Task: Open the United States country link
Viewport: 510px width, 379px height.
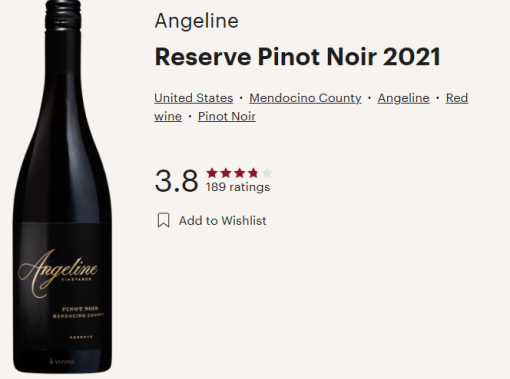Action: click(194, 98)
